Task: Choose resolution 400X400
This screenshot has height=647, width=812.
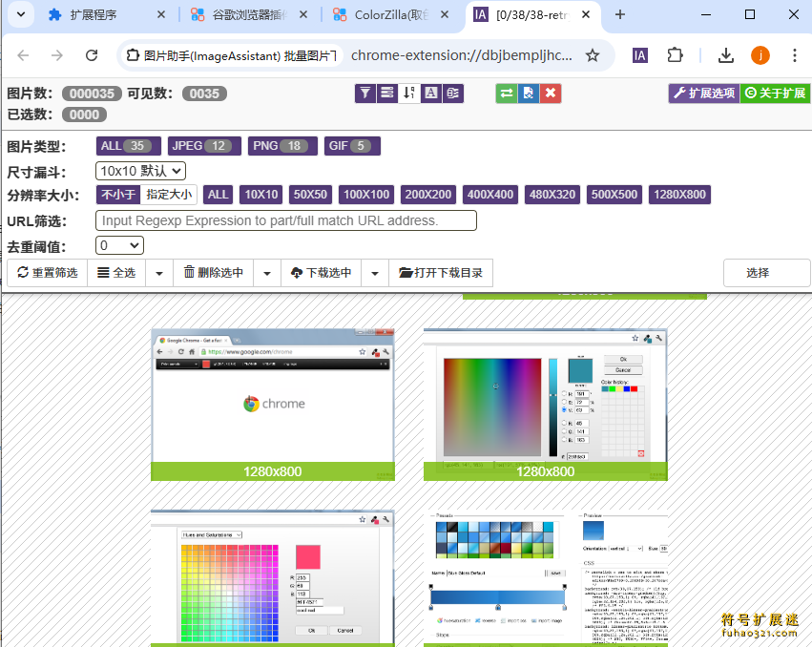Action: pos(490,195)
